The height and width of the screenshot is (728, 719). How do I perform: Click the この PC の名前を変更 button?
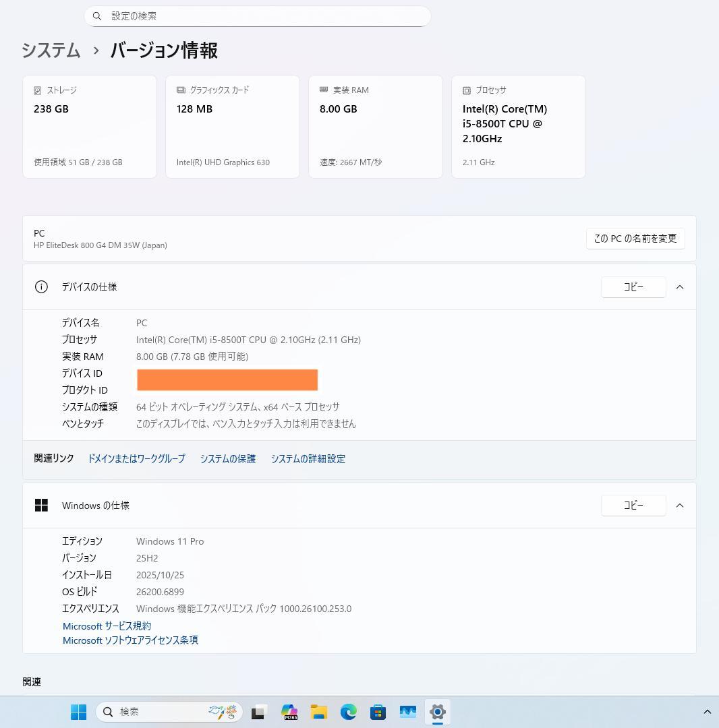coord(634,238)
